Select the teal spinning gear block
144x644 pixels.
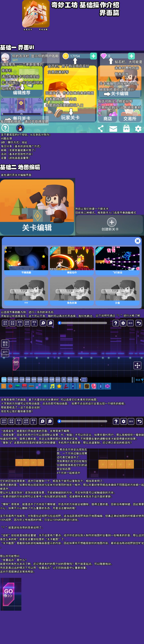(x=45, y=386)
